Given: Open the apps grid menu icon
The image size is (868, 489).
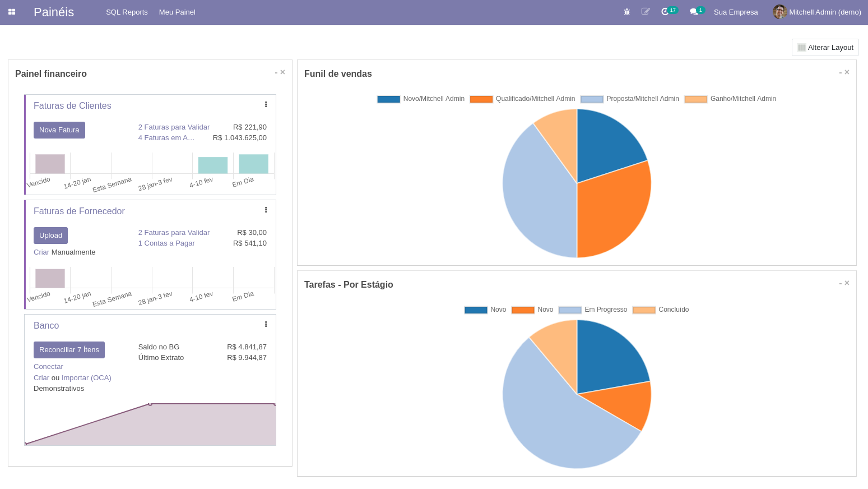Looking at the screenshot, I should tap(12, 12).
